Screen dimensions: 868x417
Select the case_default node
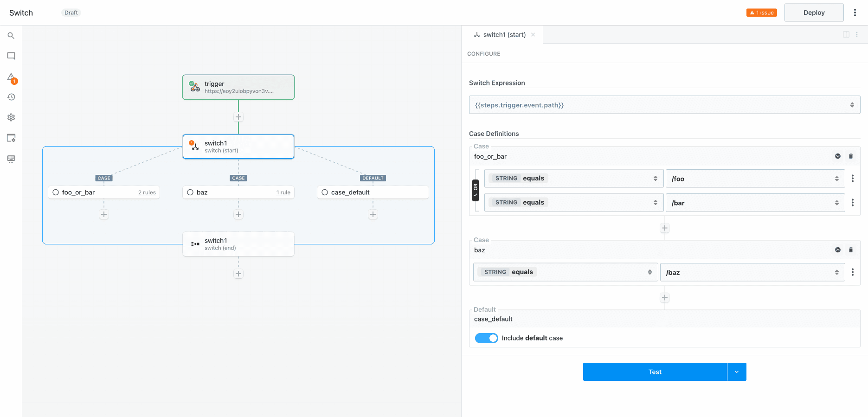[x=373, y=192]
